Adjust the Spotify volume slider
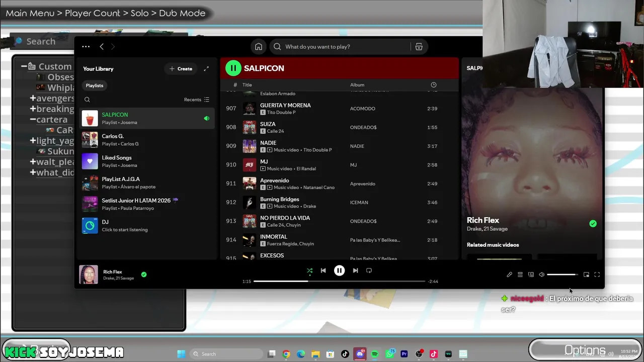Viewport: 644px width, 362px height. [562, 275]
